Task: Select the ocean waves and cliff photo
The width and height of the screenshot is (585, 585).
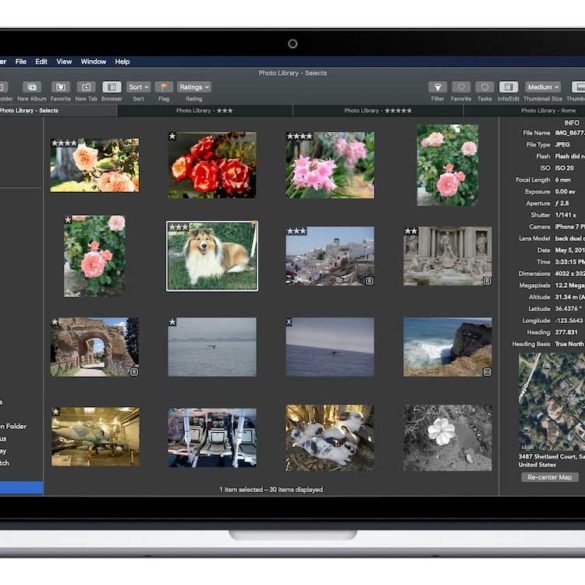Action: tap(447, 347)
